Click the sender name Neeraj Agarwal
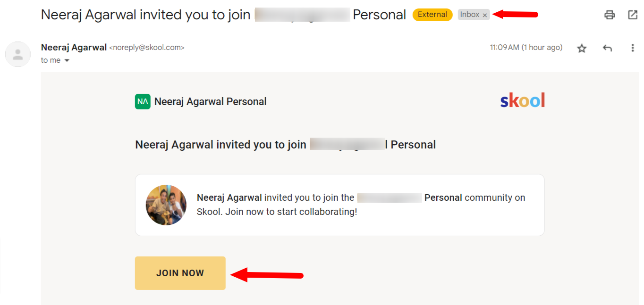644x305 pixels. (74, 47)
